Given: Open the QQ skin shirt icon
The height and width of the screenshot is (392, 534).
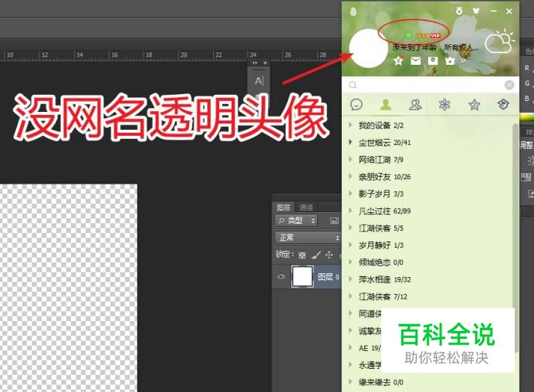Looking at the screenshot, I should click(x=476, y=12).
